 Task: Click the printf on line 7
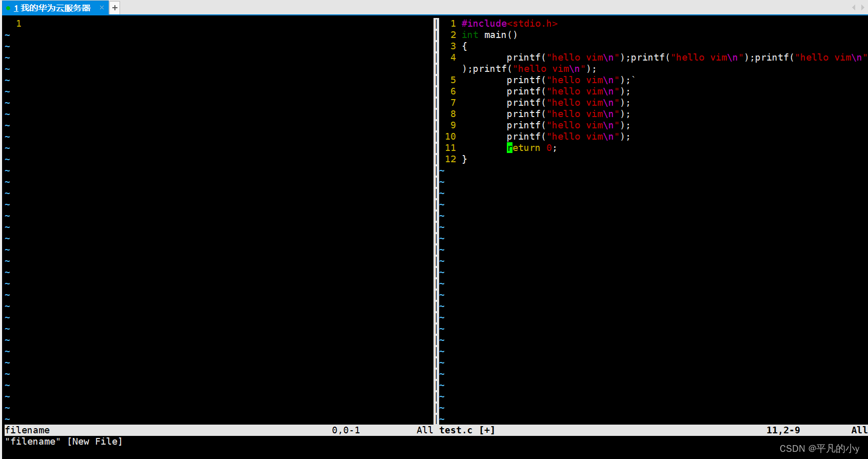(x=523, y=103)
